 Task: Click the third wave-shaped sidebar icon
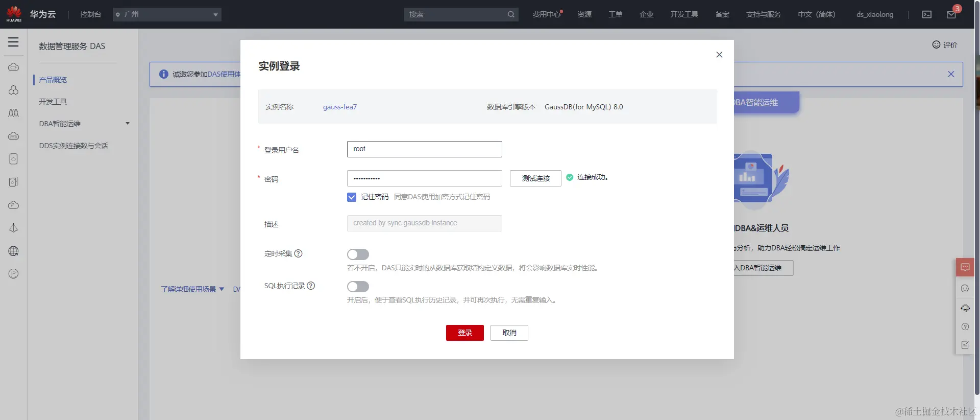pyautogui.click(x=14, y=113)
